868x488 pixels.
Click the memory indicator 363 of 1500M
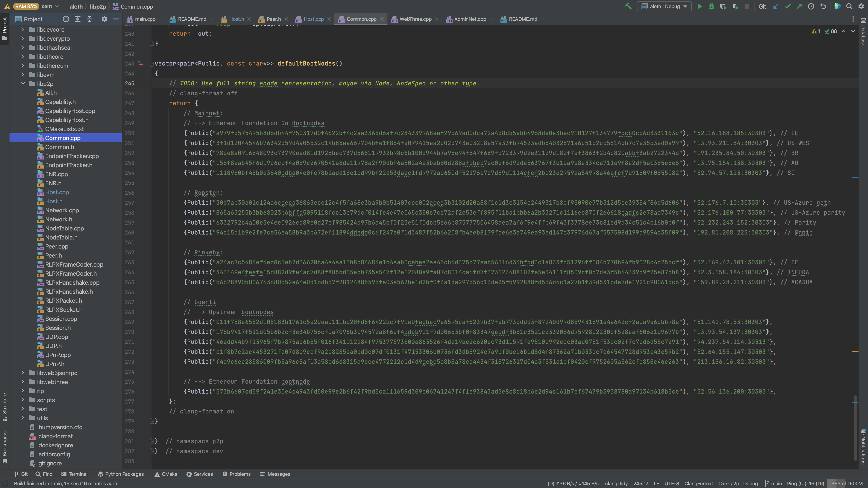(x=847, y=483)
